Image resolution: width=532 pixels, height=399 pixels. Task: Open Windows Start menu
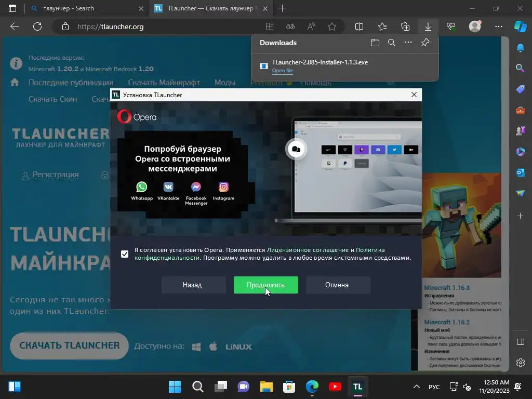pos(175,387)
